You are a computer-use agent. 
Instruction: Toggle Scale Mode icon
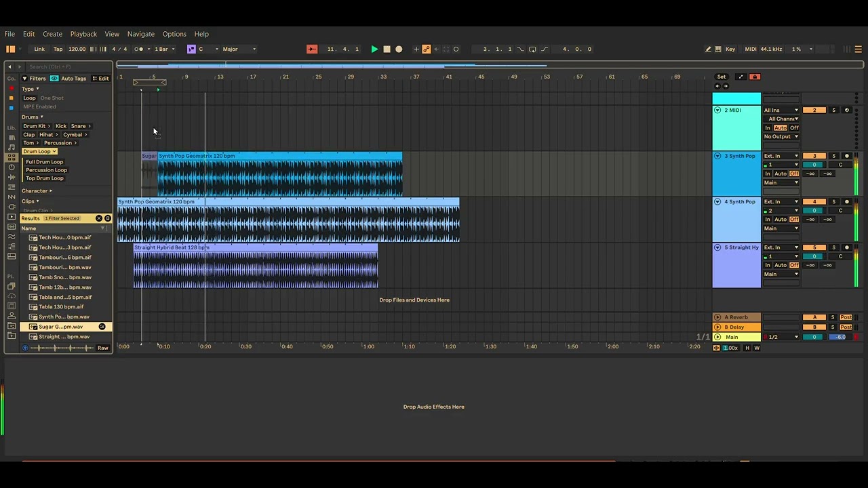pyautogui.click(x=191, y=49)
